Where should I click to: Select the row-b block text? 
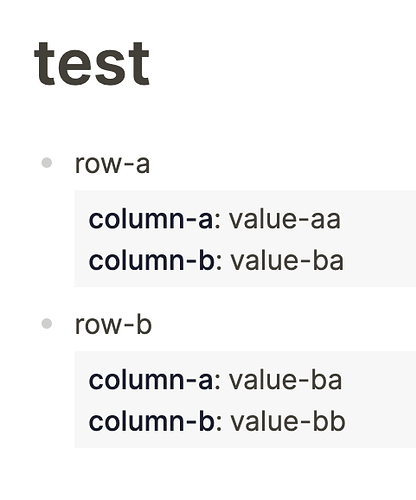coord(113,324)
